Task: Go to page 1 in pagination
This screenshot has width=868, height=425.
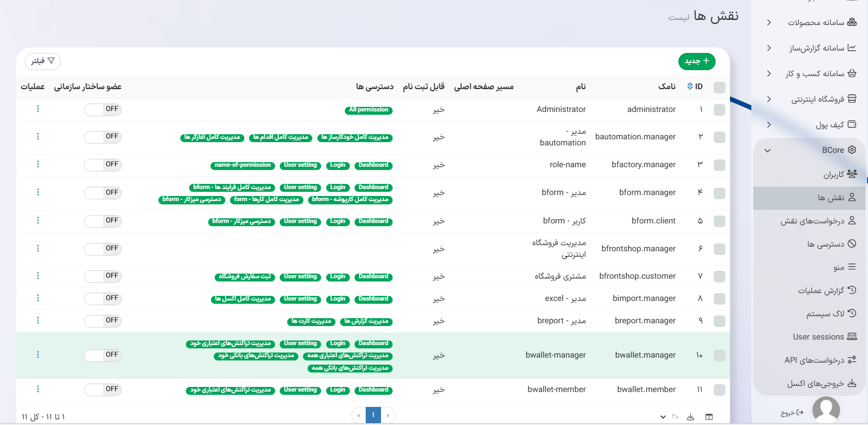Action: (x=373, y=415)
